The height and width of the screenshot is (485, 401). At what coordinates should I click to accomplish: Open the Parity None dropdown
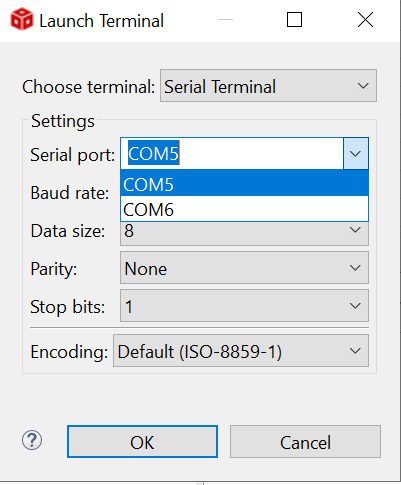tap(244, 268)
